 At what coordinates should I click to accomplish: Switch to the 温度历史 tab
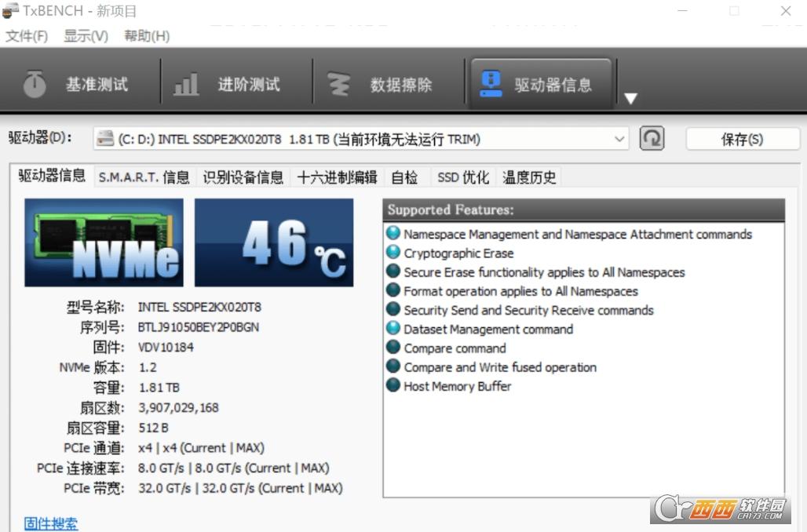(529, 177)
